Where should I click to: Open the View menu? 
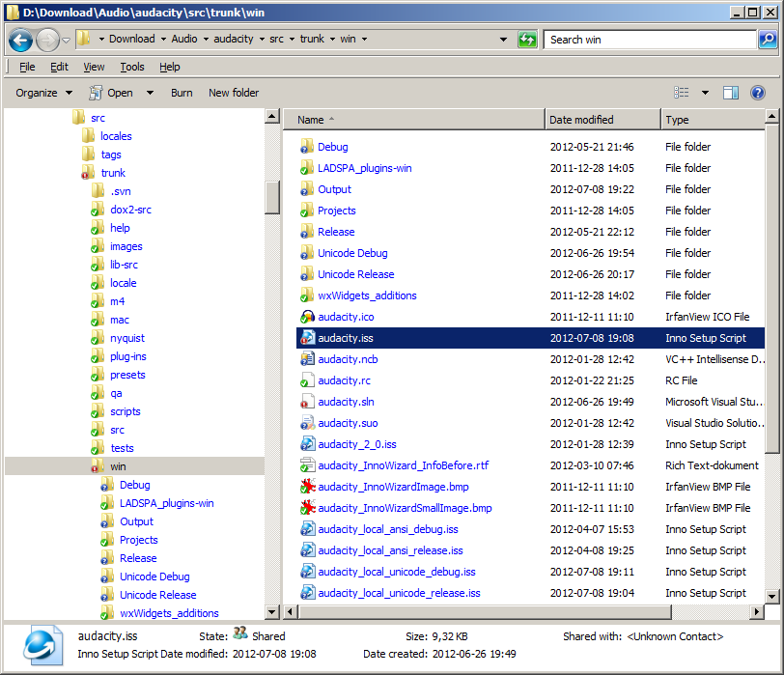pos(94,67)
